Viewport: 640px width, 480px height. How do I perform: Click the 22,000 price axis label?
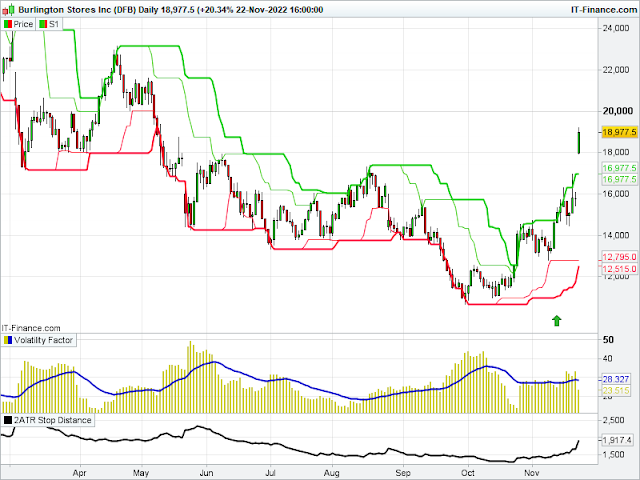[616, 70]
